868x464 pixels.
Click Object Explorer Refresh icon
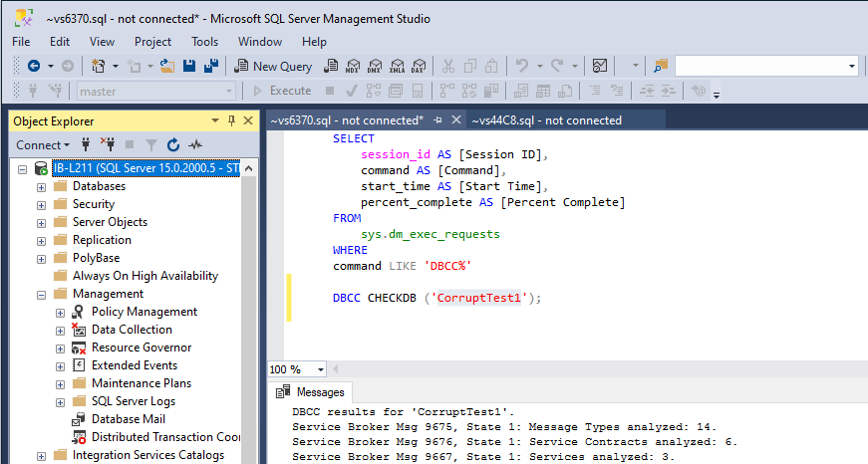pos(173,145)
